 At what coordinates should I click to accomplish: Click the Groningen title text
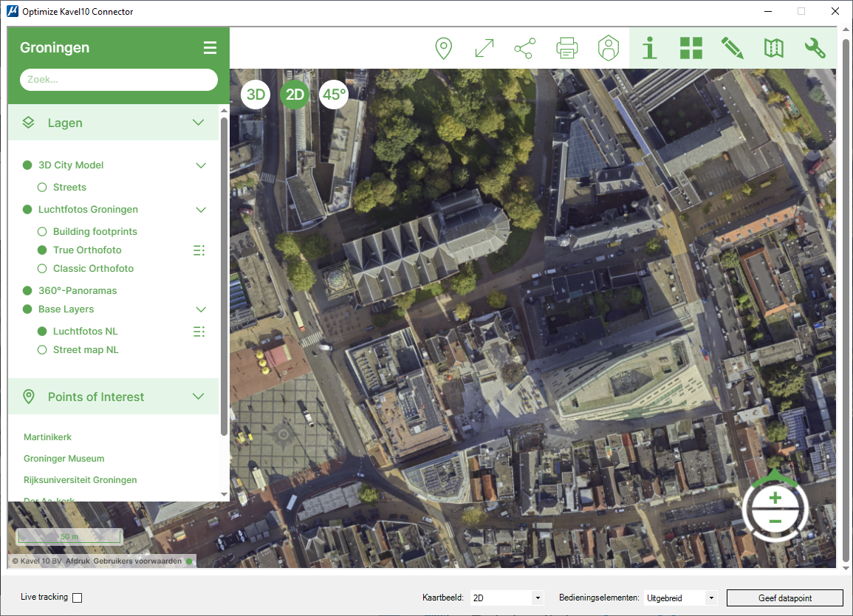coord(55,47)
